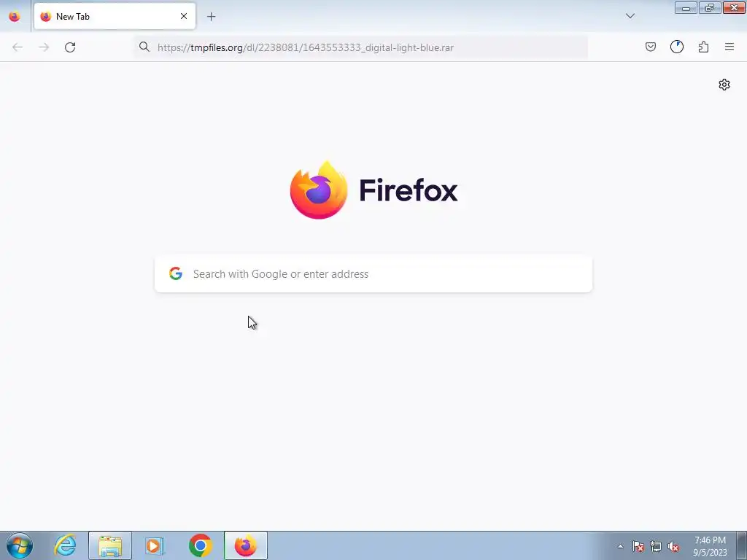
Task: Focus the Search with Google or enter address box
Action: pos(373,274)
